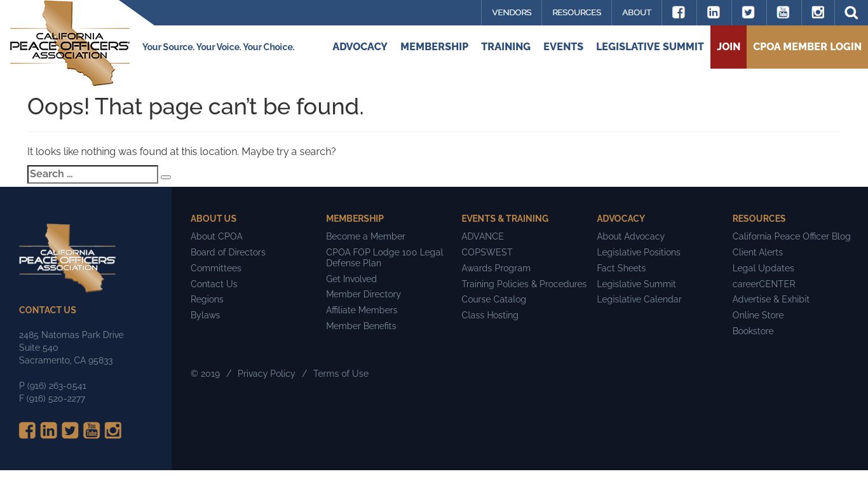Open the Become a Member link
Image resolution: width=868 pixels, height=488 pixels.
(x=365, y=236)
